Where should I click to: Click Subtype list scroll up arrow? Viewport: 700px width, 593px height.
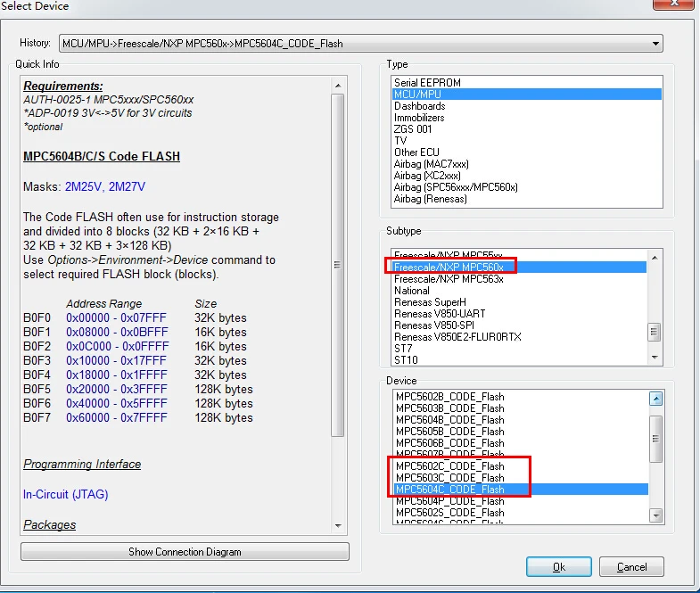(x=655, y=258)
